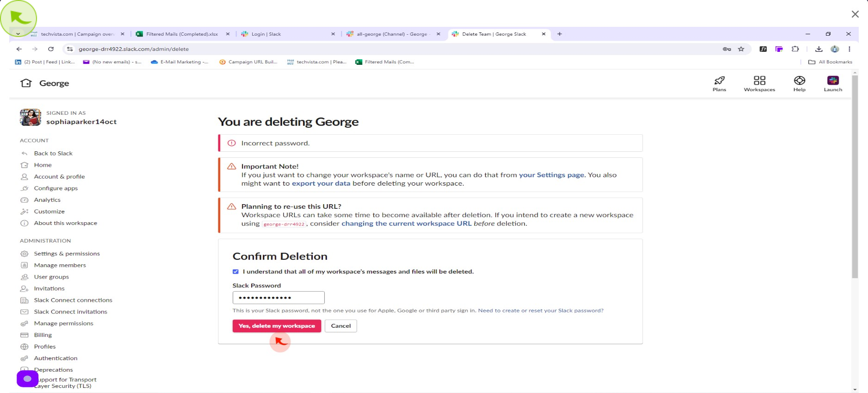Open Slack Connect connections
868x393 pixels.
point(73,300)
